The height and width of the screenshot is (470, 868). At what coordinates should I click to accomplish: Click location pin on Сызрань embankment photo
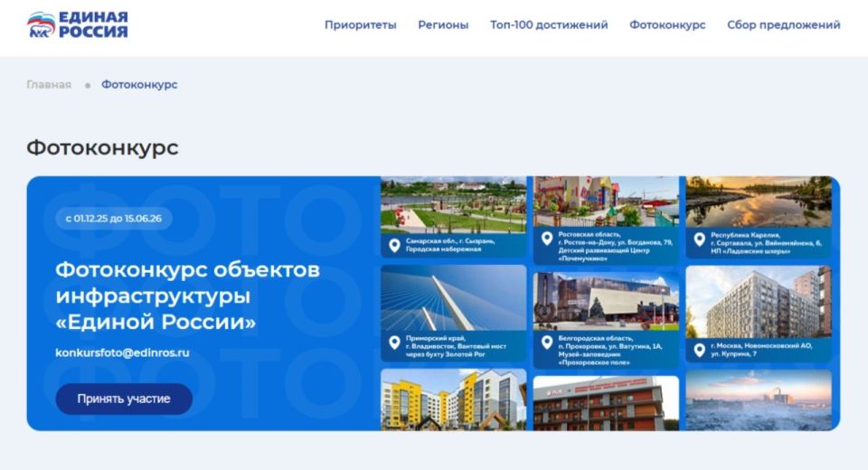coord(394,245)
